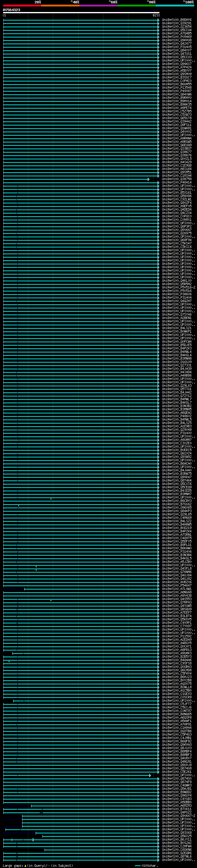The width and height of the screenshot is (197, 868).
Task: Click hit UniRef100_Q7SY46
Action: [x=177, y=314]
